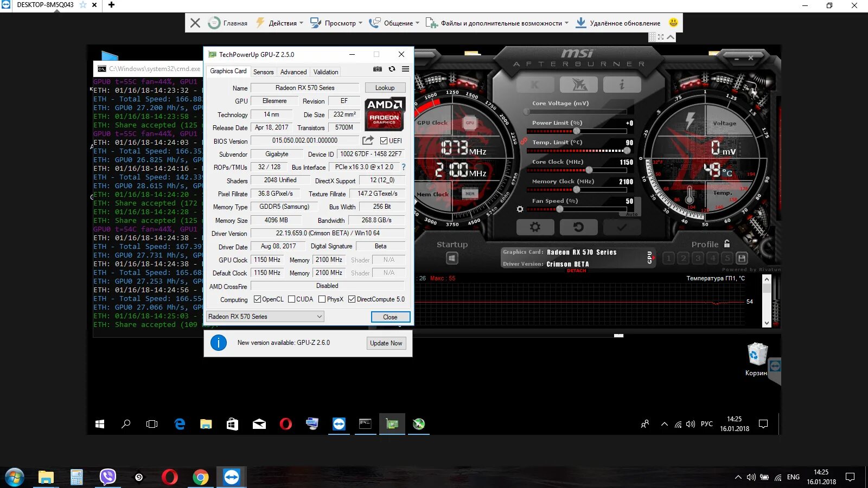868x488 pixels.
Task: Click the Afterburner K button
Action: pyautogui.click(x=535, y=85)
